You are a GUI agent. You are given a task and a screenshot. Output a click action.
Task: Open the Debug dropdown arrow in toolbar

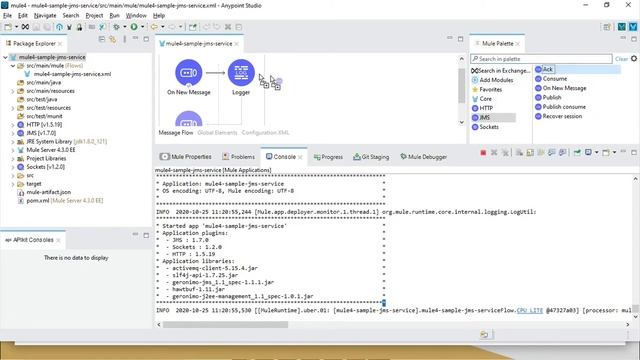point(124,27)
